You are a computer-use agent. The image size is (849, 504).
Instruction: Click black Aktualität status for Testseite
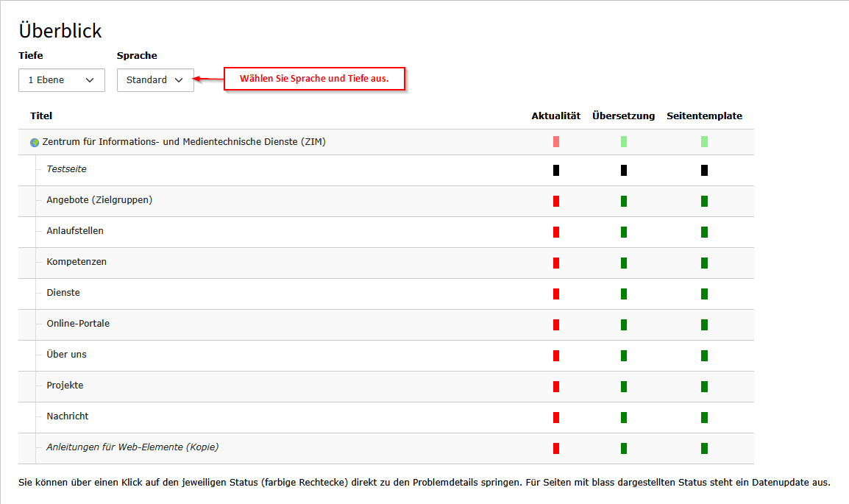click(556, 170)
